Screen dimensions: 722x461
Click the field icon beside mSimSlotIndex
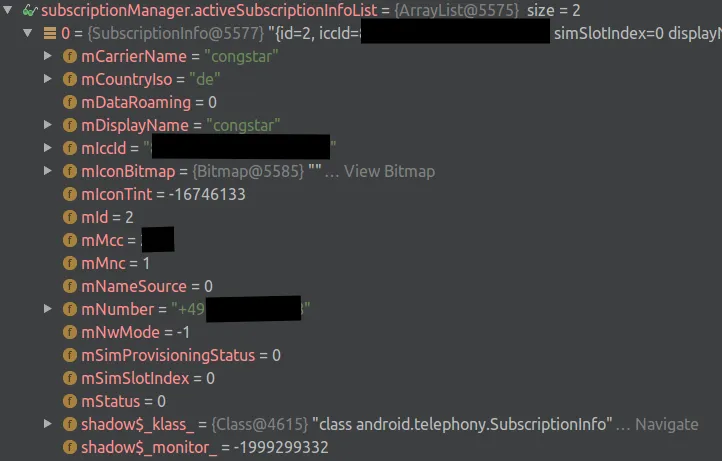[x=70, y=379]
